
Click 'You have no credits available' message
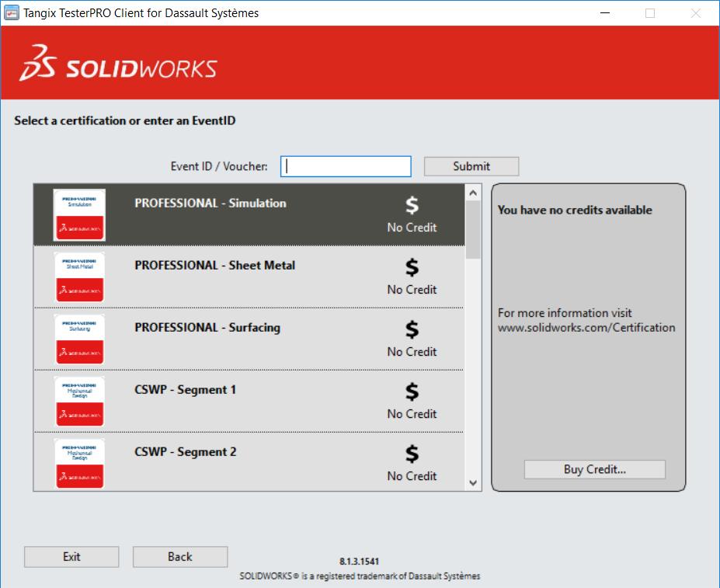click(x=575, y=210)
